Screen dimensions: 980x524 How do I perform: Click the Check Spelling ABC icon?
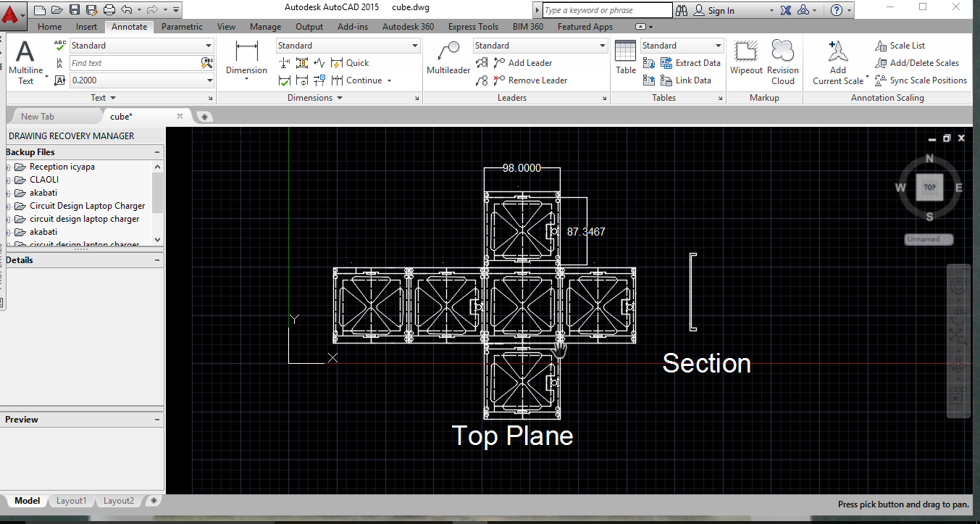click(x=60, y=46)
